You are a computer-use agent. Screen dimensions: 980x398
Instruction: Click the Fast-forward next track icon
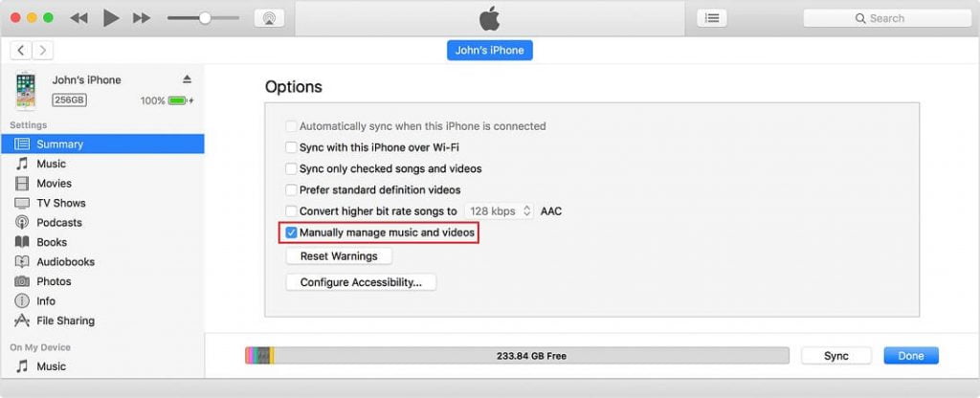(x=142, y=18)
